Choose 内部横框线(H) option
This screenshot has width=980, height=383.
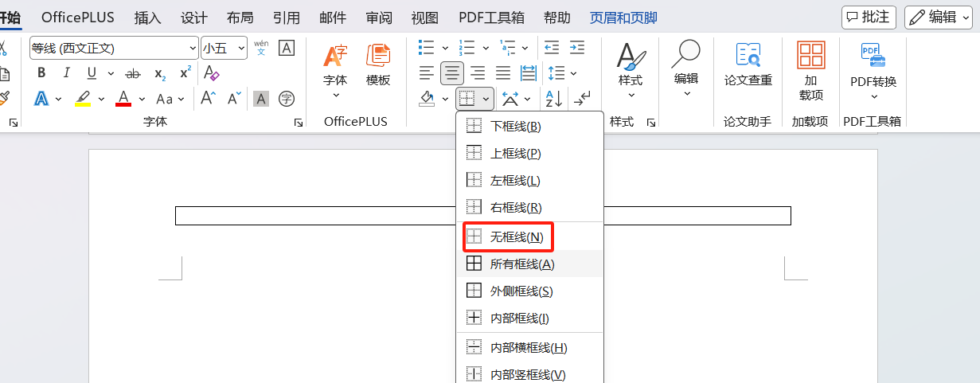click(530, 347)
